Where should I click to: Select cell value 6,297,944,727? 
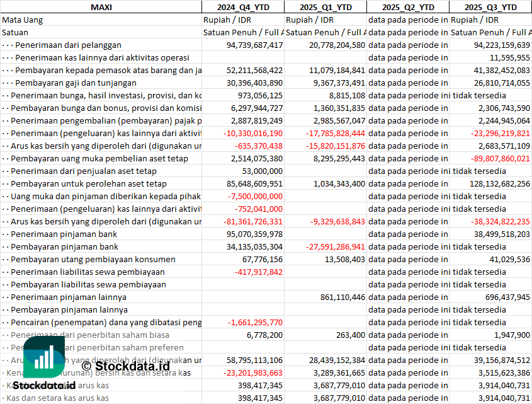coord(257,108)
